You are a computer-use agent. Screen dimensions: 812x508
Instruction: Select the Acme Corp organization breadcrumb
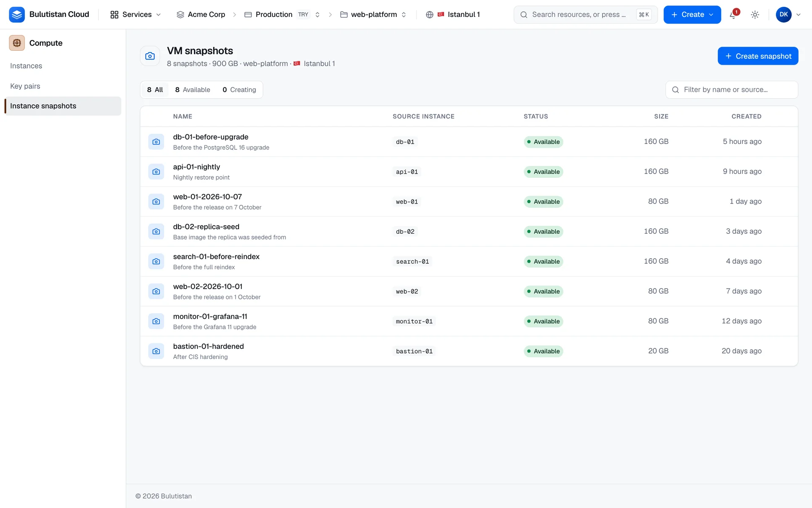(x=201, y=15)
